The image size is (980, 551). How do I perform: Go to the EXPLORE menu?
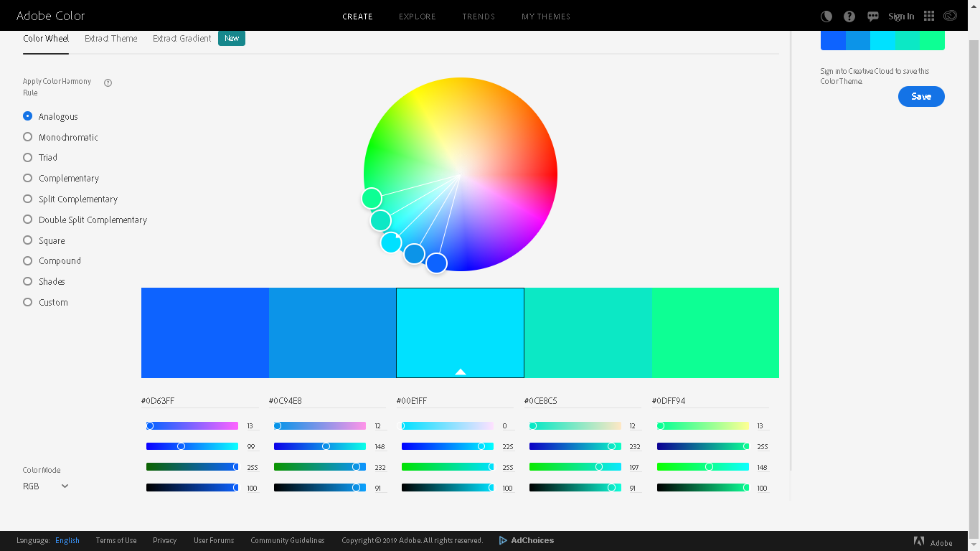tap(418, 17)
